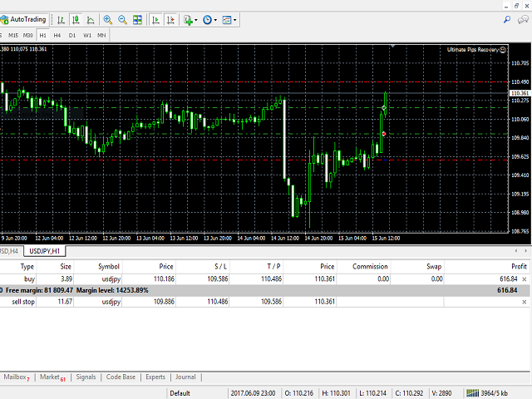
Task: Select the H4 timeframe
Action: point(57,36)
